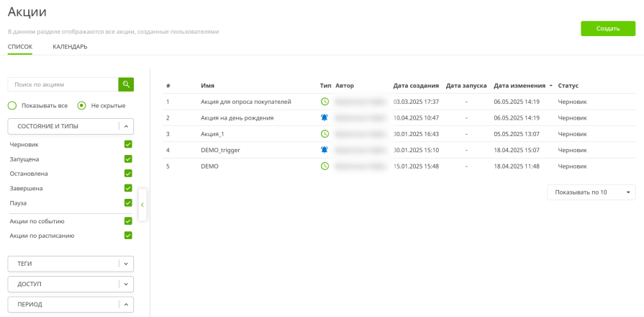
Task: Click bell icon in DEMO_trigger row
Action: tap(325, 150)
